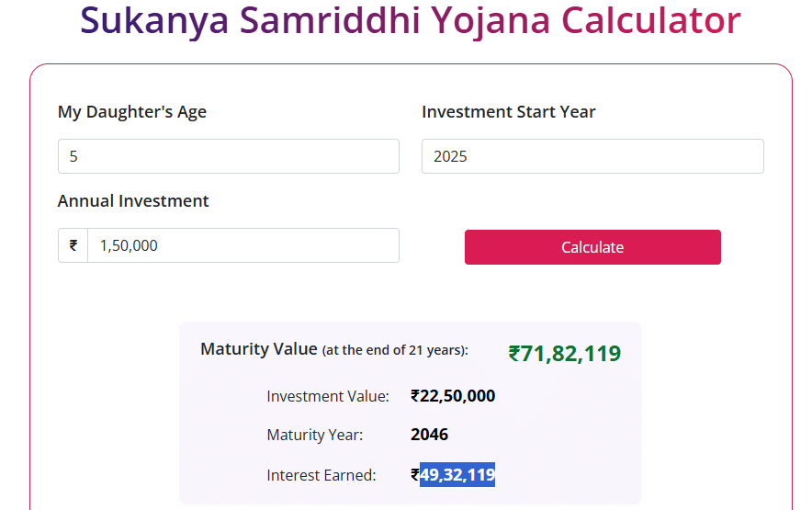Click the 2046 maturity year value
Viewport: 812px width, 510px height.
(429, 436)
